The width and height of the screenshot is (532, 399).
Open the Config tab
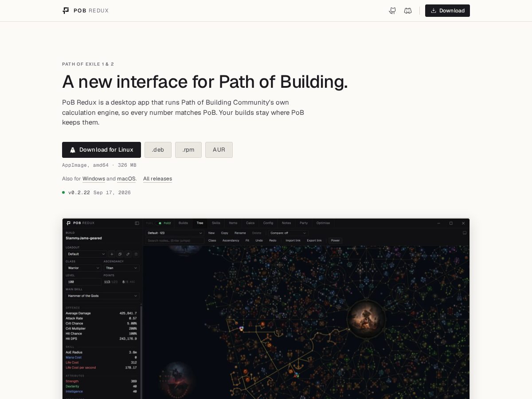[x=268, y=223]
